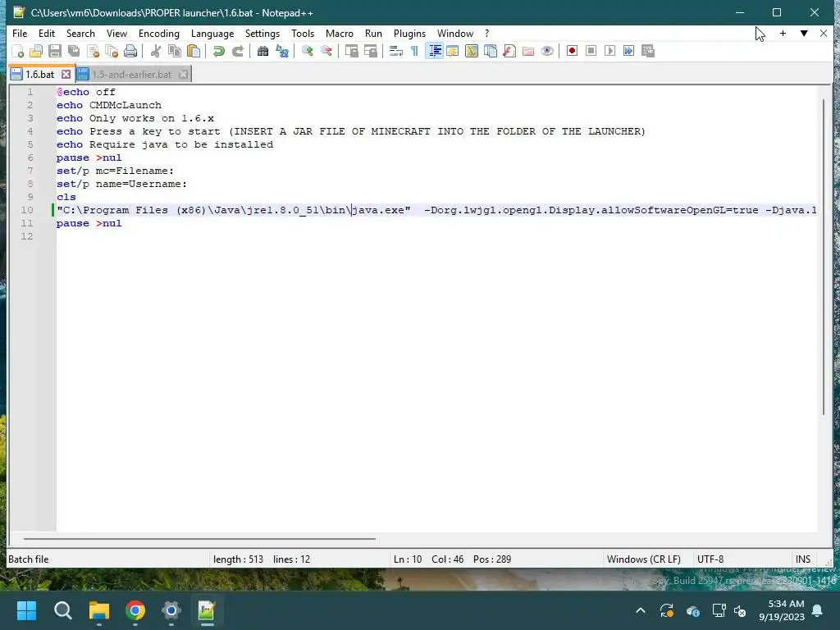The height and width of the screenshot is (630, 840).
Task: Toggle the INS insert mode indicator
Action: tap(802, 559)
